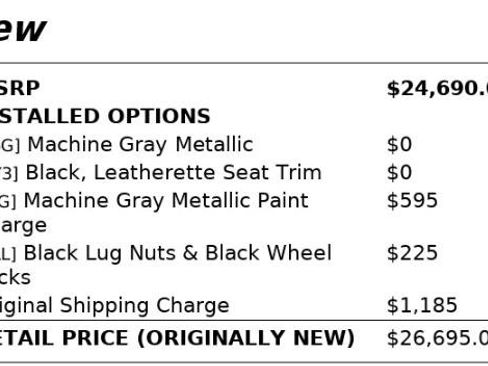The width and height of the screenshot is (488, 366).
Task: Select the Black Lug Nuts & Black Wheel row
Action: tap(244, 265)
